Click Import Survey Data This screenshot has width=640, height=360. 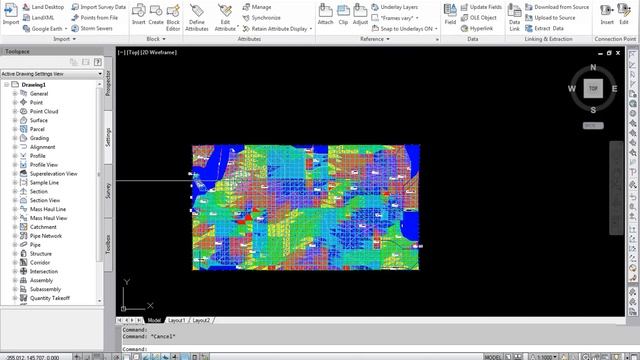(x=99, y=7)
